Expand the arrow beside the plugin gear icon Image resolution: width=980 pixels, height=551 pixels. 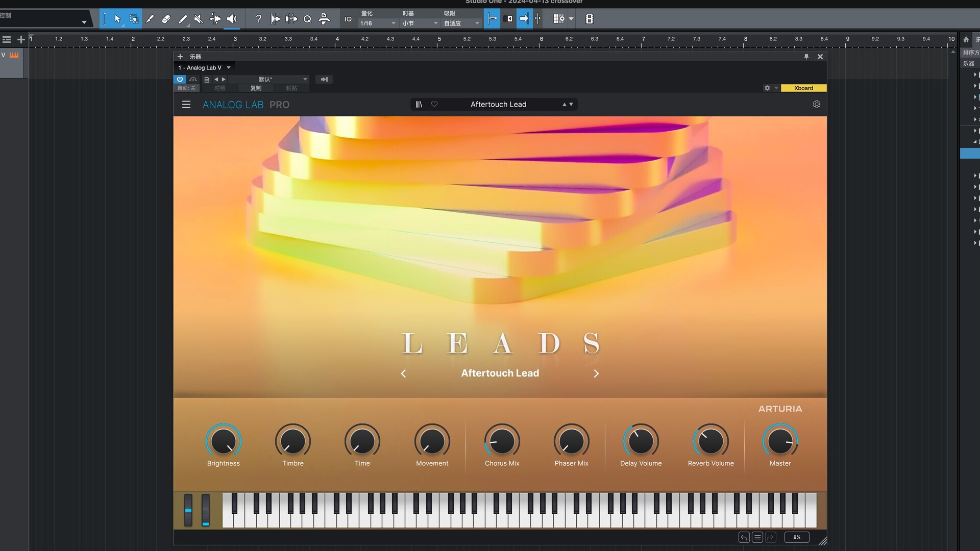coord(776,88)
